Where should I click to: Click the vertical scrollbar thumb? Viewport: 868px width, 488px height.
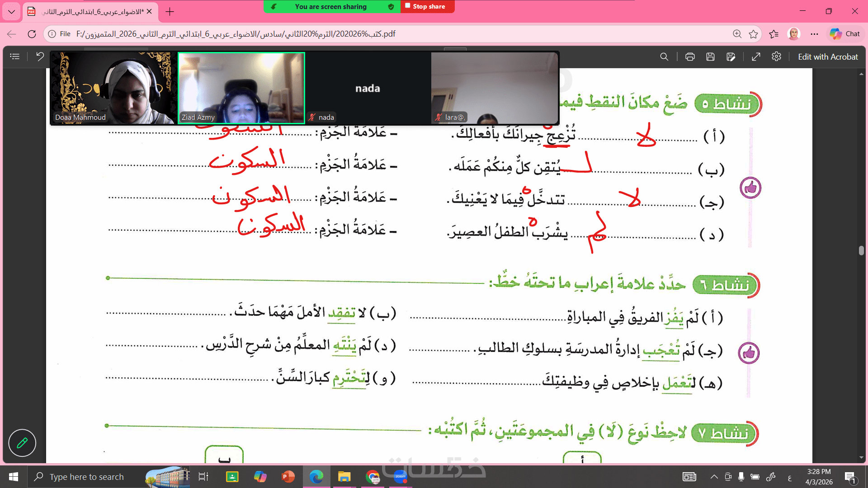[x=861, y=250]
